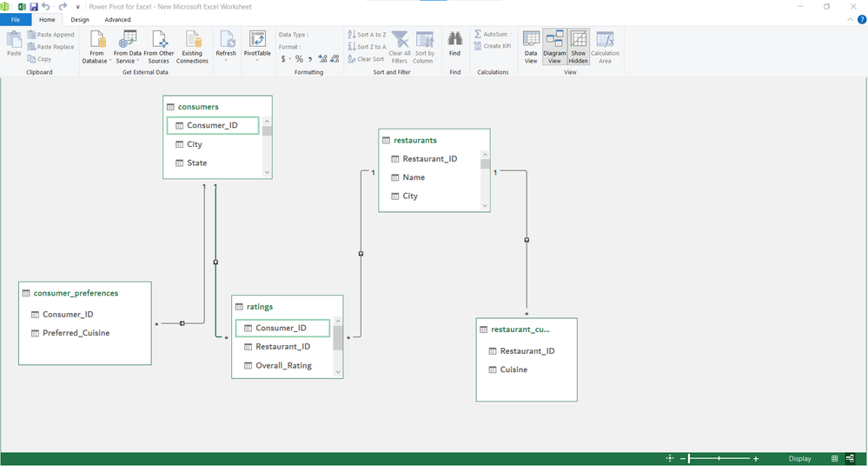This screenshot has width=868, height=466.
Task: Click the Refresh data button
Action: point(226,45)
